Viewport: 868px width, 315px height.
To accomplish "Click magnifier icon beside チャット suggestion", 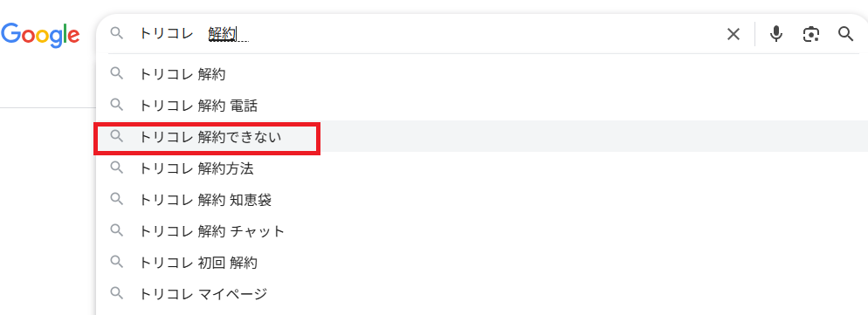I will tap(116, 229).
